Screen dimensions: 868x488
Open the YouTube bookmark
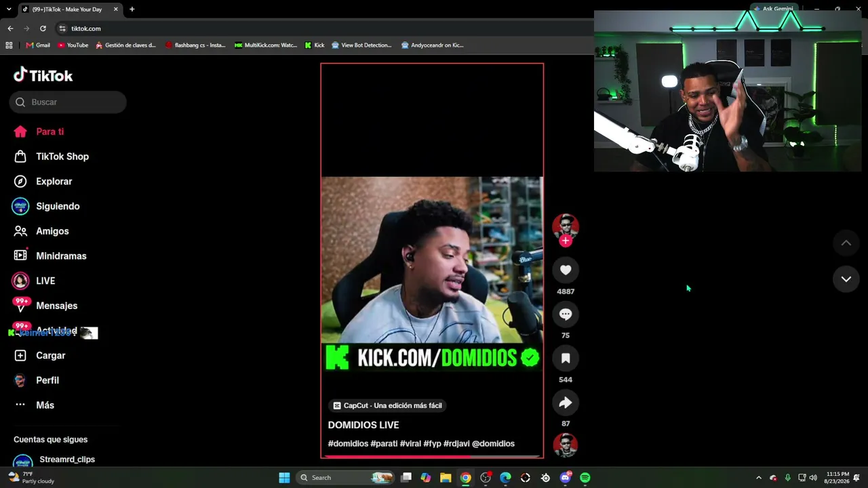click(x=73, y=45)
